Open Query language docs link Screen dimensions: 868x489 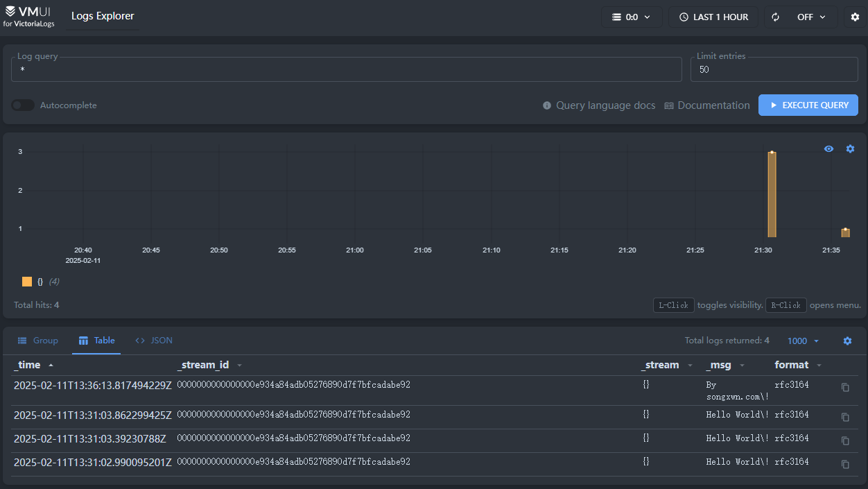pos(598,105)
